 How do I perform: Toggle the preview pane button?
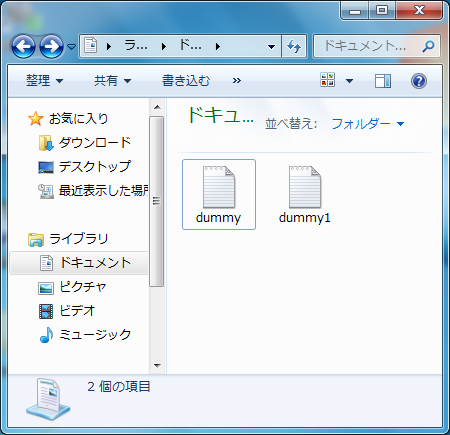[x=383, y=81]
